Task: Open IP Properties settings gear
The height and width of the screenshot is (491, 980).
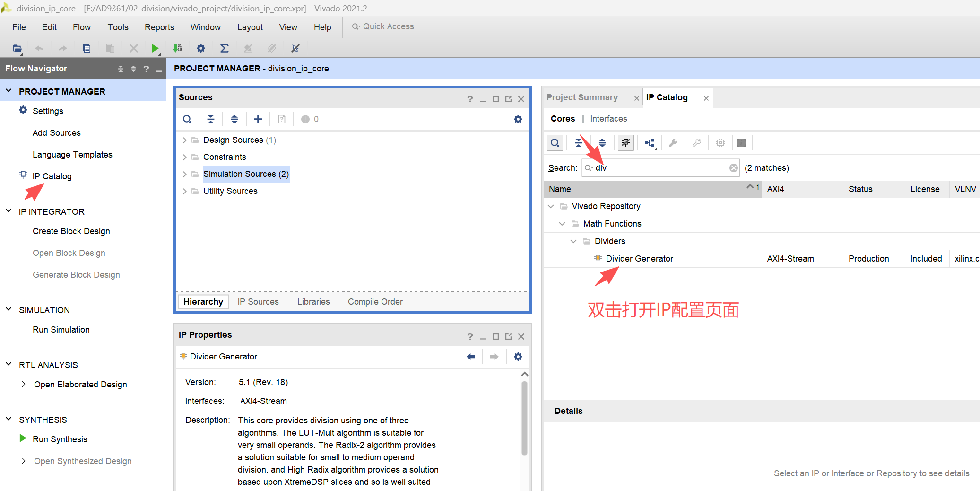Action: coord(518,357)
